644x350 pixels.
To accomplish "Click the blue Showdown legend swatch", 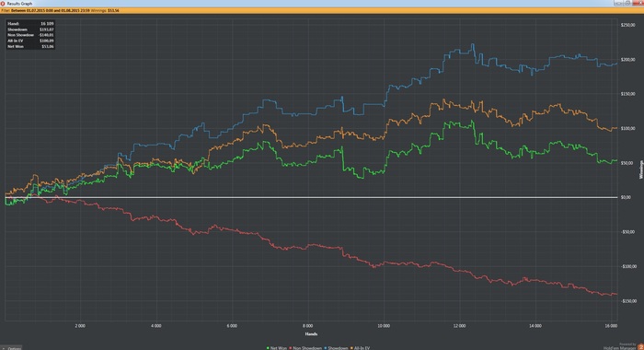I will coord(326,348).
